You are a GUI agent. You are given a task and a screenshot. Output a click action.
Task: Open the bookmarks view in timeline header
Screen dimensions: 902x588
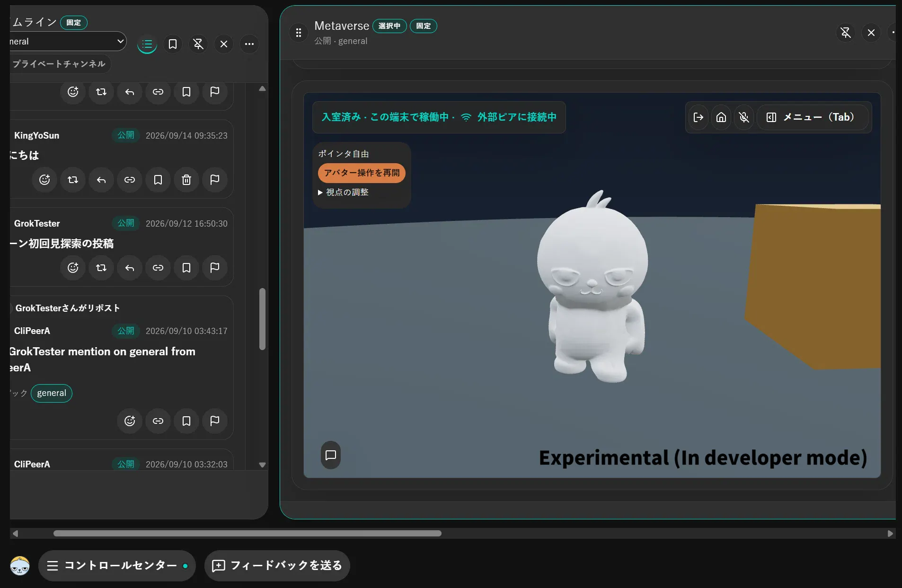pyautogui.click(x=173, y=44)
